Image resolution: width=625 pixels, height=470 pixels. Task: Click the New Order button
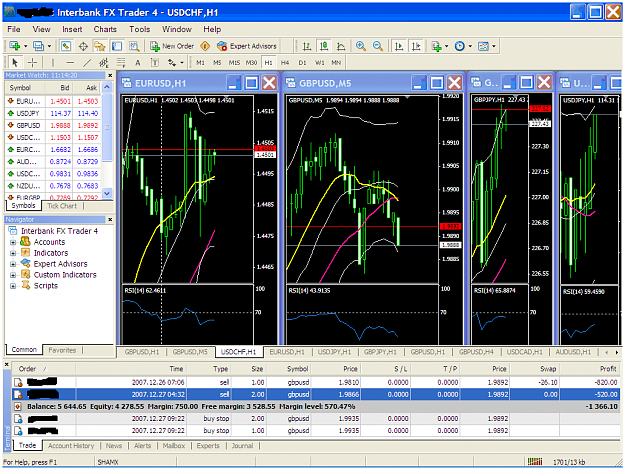[172, 46]
